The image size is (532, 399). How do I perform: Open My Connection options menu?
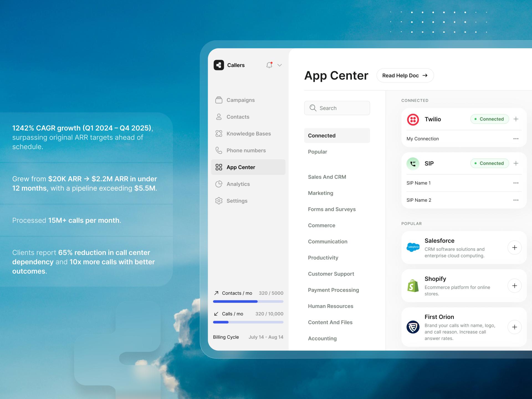(516, 139)
